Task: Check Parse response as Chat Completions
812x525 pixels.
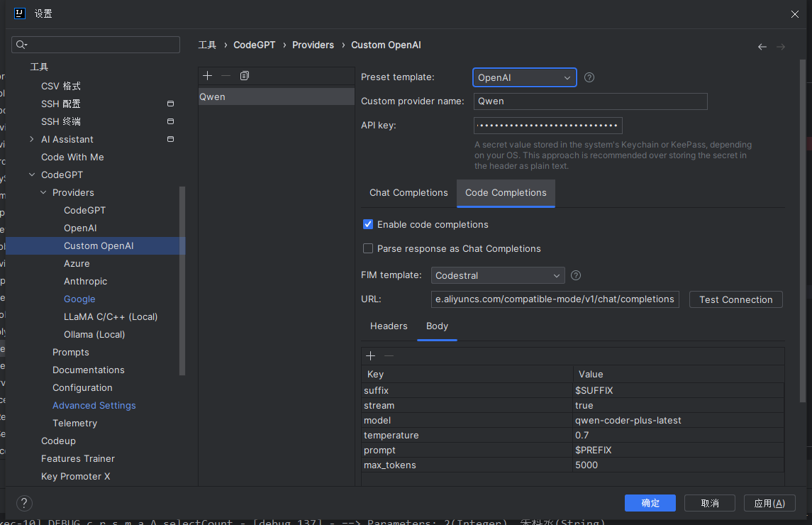Action: coord(368,248)
